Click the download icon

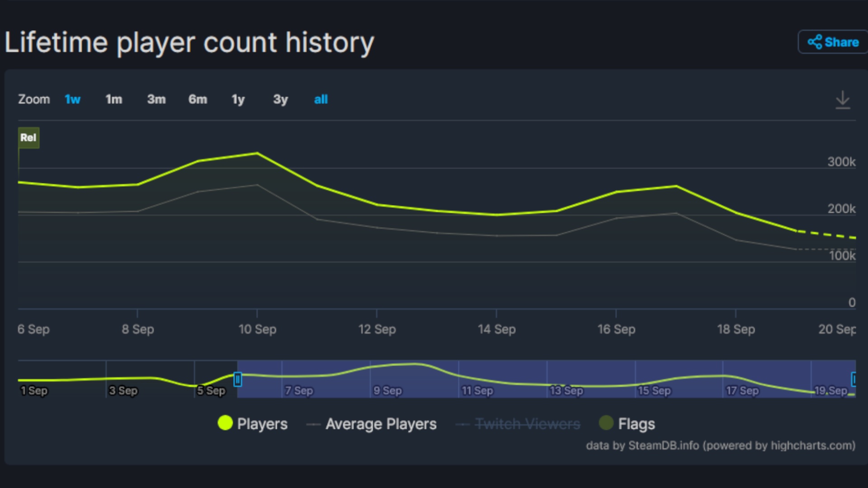click(x=843, y=99)
